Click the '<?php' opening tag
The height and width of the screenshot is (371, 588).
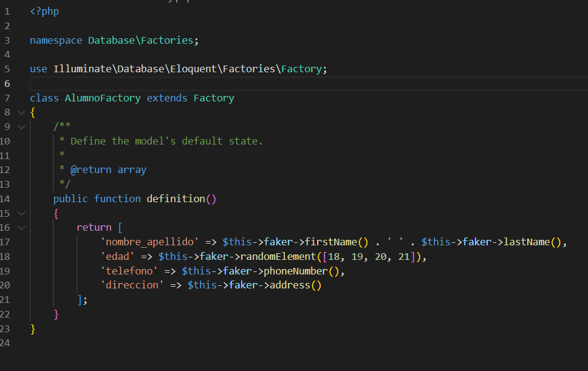coord(44,12)
